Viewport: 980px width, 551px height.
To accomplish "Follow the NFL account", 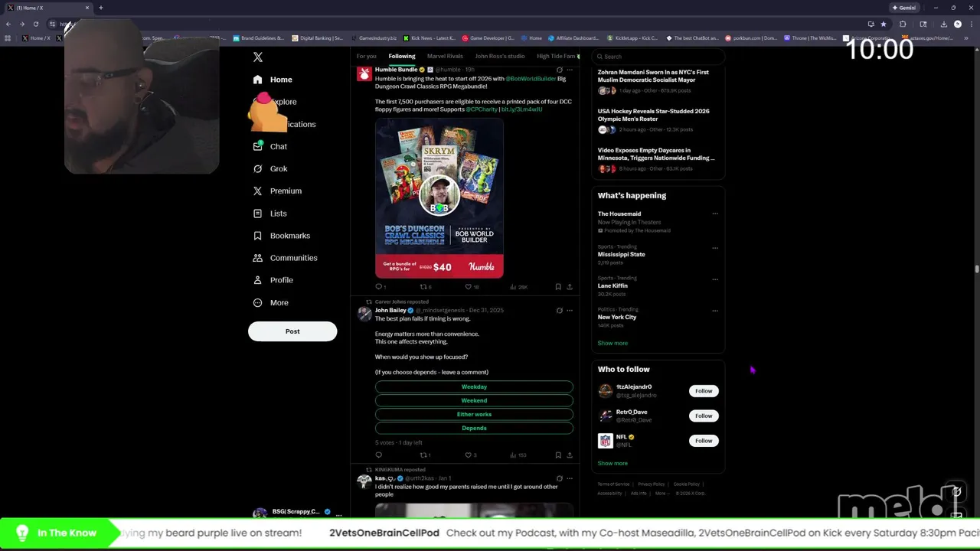I will [x=704, y=441].
